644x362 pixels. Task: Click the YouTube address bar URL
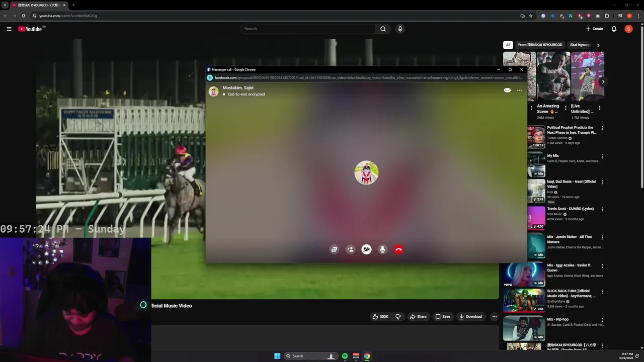pos(68,16)
